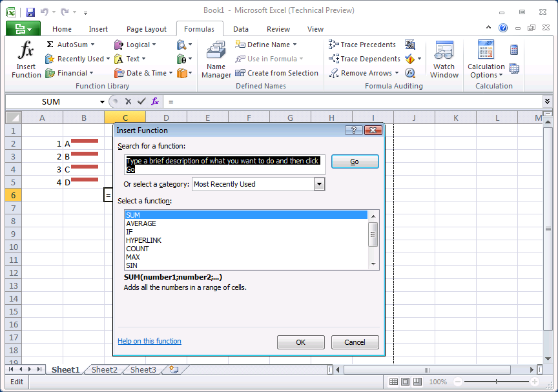Image resolution: width=558 pixels, height=392 pixels.
Task: Open the green File menu button
Action: [x=23, y=28]
